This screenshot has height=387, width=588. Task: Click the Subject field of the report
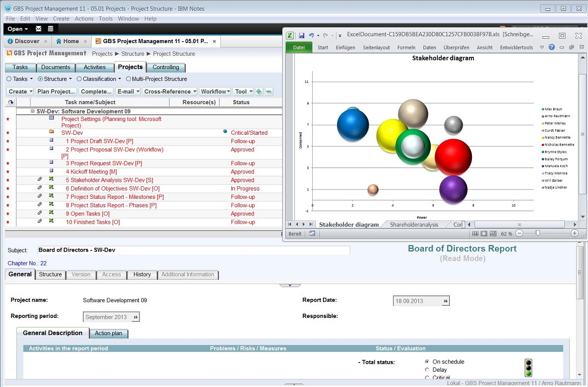coord(194,250)
